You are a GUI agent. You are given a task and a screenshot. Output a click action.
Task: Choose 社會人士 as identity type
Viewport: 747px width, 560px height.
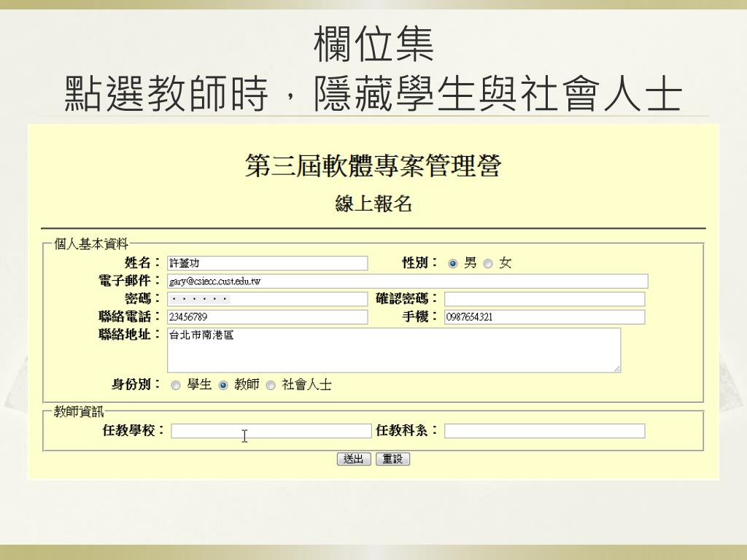pyautogui.click(x=271, y=385)
